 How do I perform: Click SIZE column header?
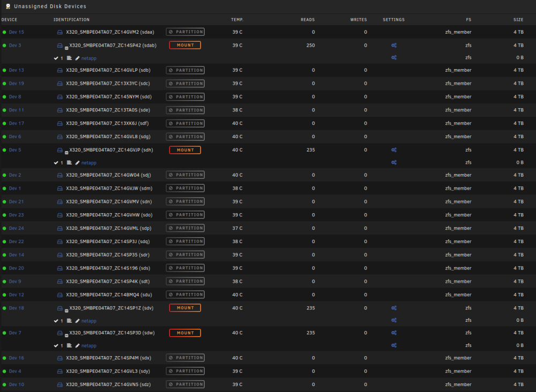point(518,20)
